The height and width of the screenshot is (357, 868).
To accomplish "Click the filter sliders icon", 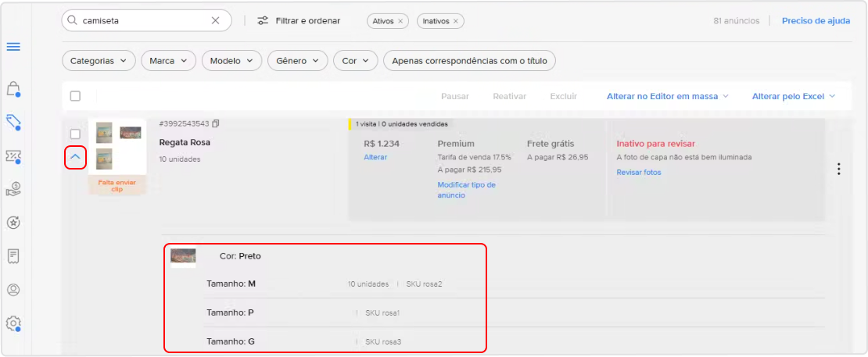I will click(x=263, y=21).
